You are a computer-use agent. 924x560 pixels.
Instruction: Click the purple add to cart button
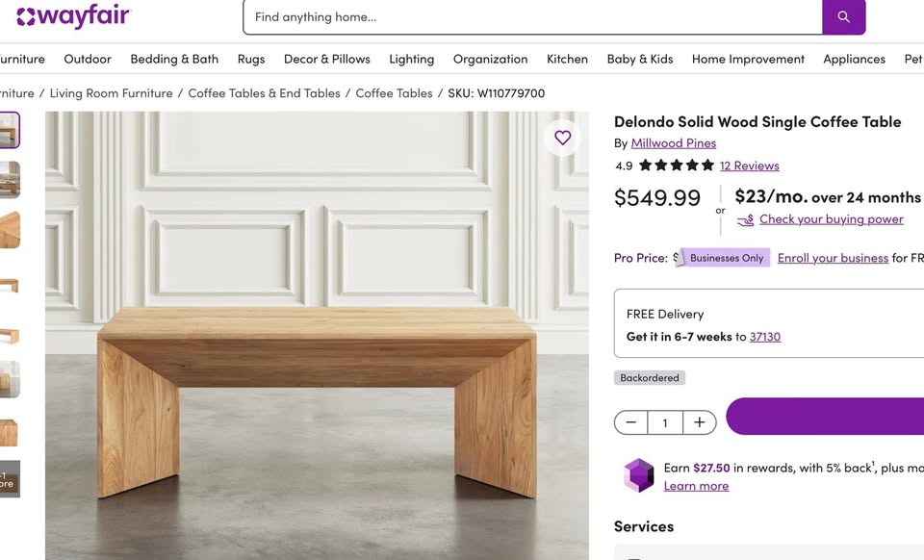click(x=825, y=417)
